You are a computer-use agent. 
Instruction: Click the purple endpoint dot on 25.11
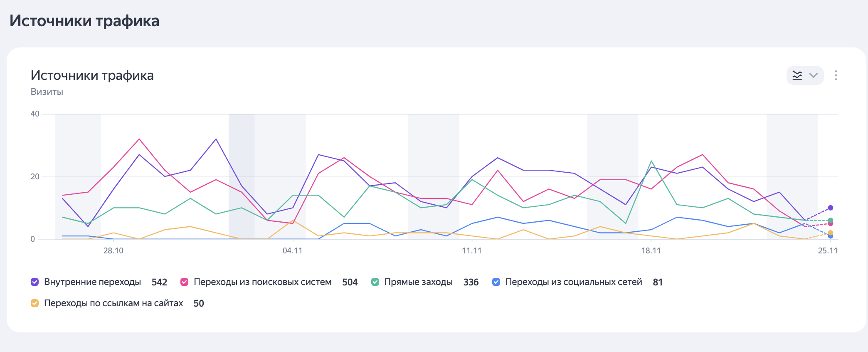[830, 208]
